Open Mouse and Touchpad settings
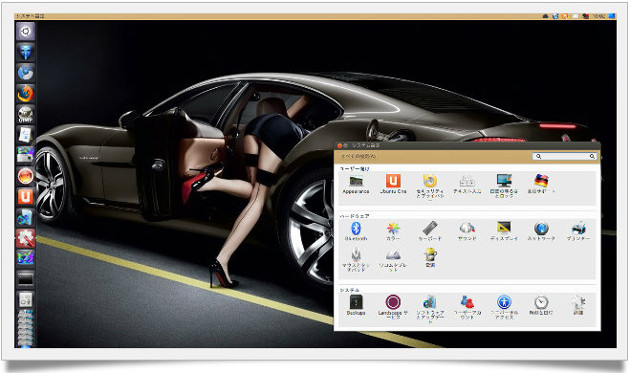The height and width of the screenshot is (373, 630). coord(356,260)
